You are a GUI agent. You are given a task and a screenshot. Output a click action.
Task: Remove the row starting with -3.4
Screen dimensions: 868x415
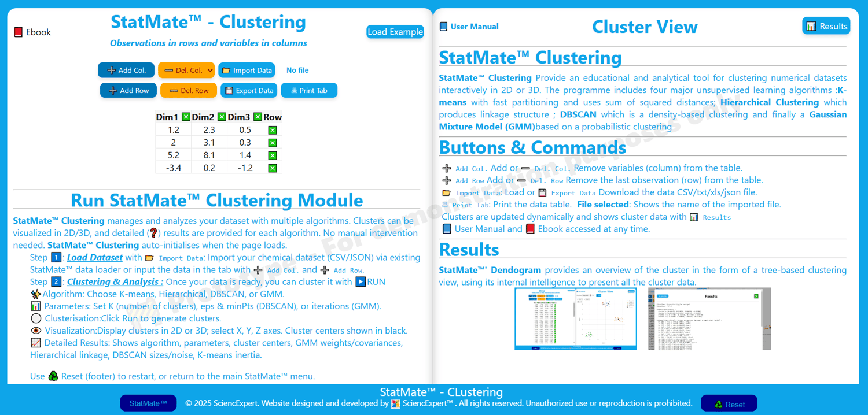click(273, 168)
